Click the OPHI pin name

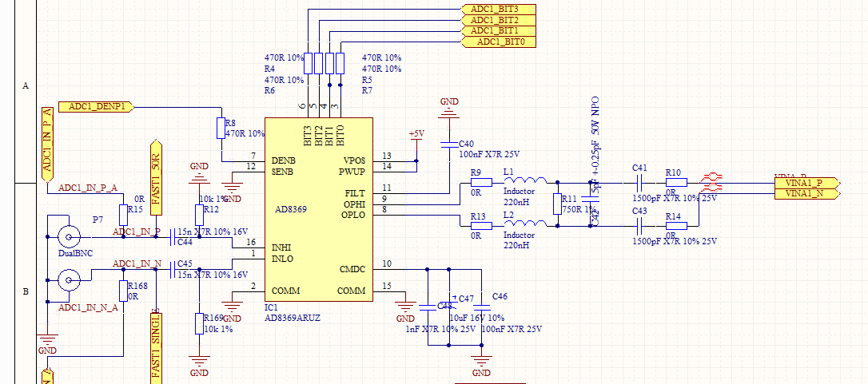click(x=353, y=204)
